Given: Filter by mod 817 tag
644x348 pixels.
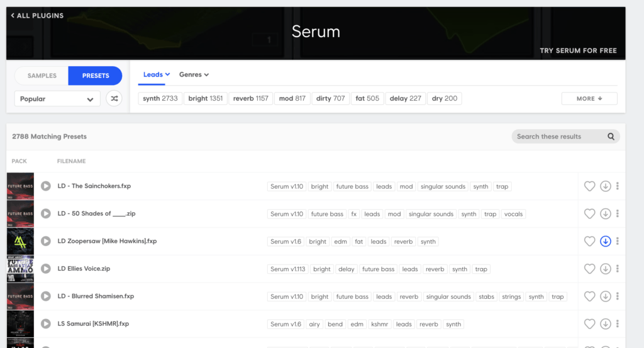Looking at the screenshot, I should tap(292, 99).
